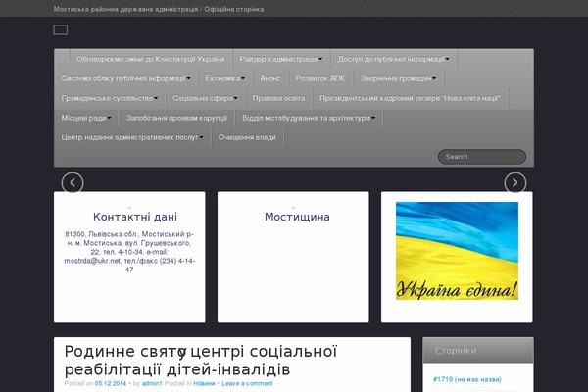Click the Leave a comment link
Image resolution: width=588 pixels, height=392 pixels.
tap(247, 383)
